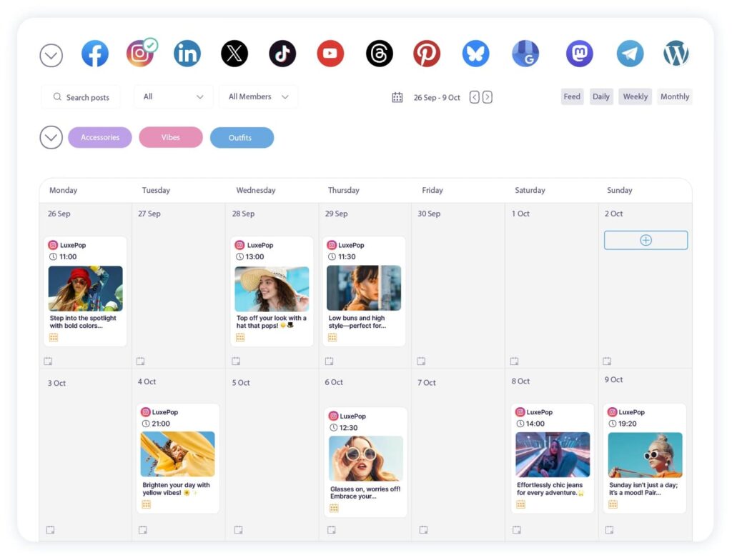Click the TikTok network icon
This screenshot has width=732, height=560.
tap(282, 54)
